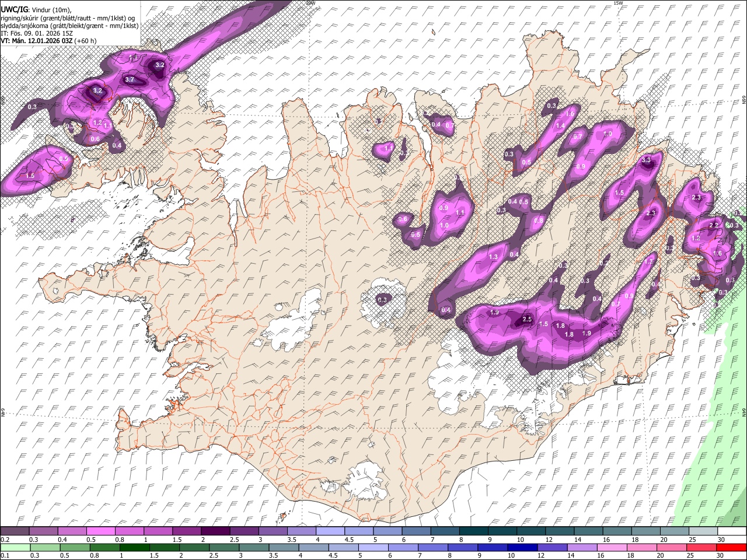This screenshot has height=560, width=747.
Task: Click the 2.2 value near the east coast
Action: 713,225
